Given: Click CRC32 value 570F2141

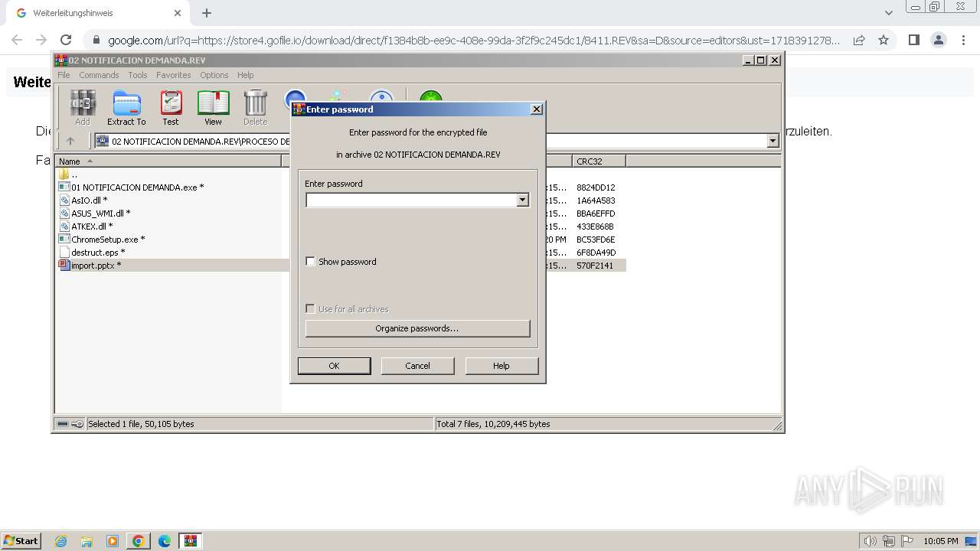Looking at the screenshot, I should click(x=595, y=266).
